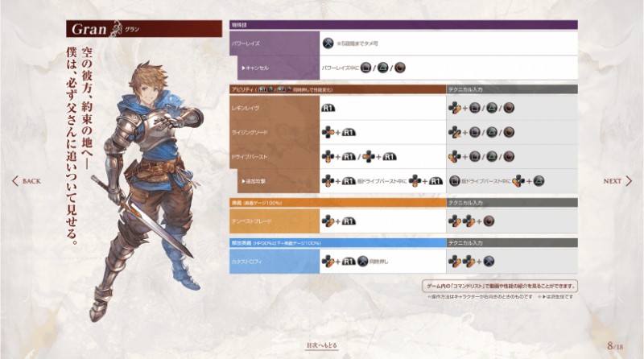Click the 同時押し text in カタストロフィ row

(x=378, y=262)
